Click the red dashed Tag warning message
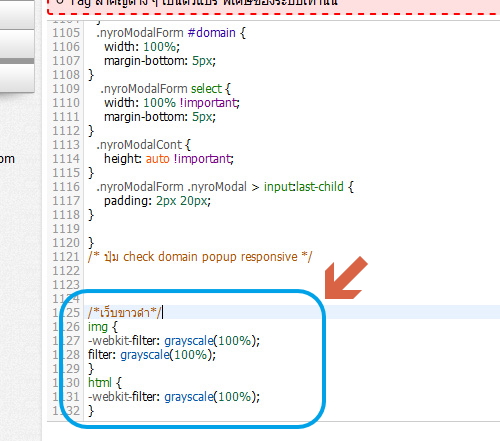 point(273,7)
